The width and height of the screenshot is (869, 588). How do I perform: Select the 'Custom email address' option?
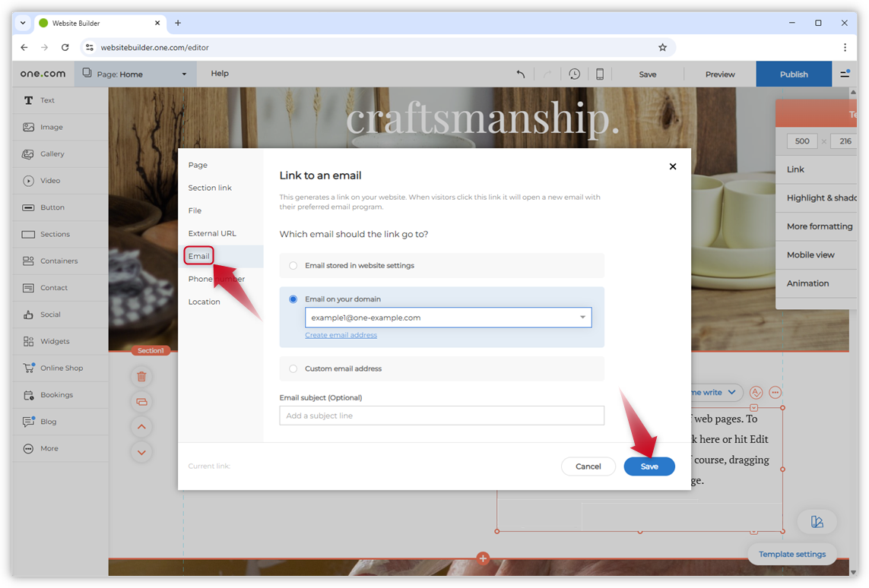point(293,368)
